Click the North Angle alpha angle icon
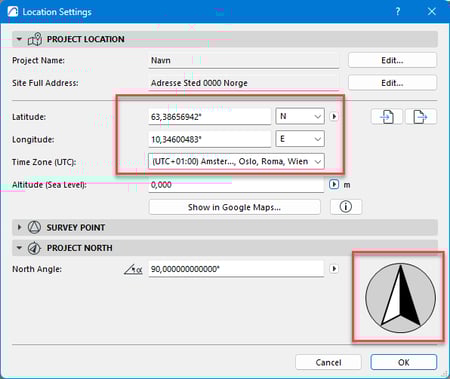The image size is (450, 379). 133,269
